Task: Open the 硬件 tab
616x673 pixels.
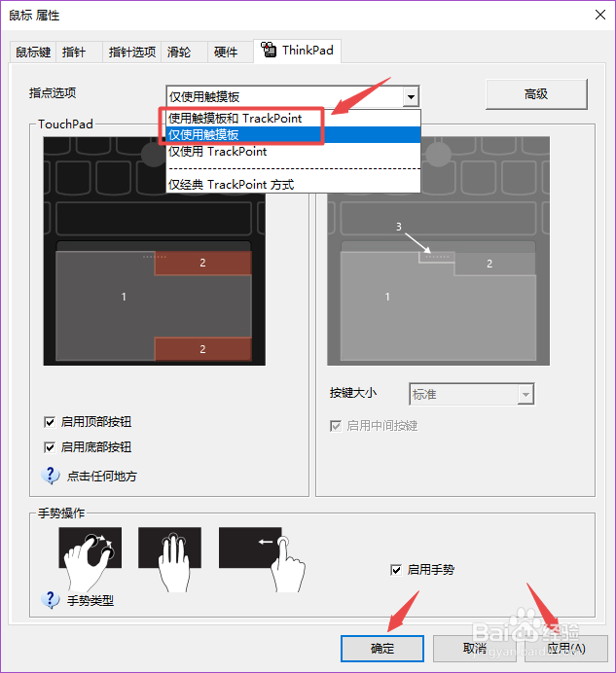Action: point(231,53)
